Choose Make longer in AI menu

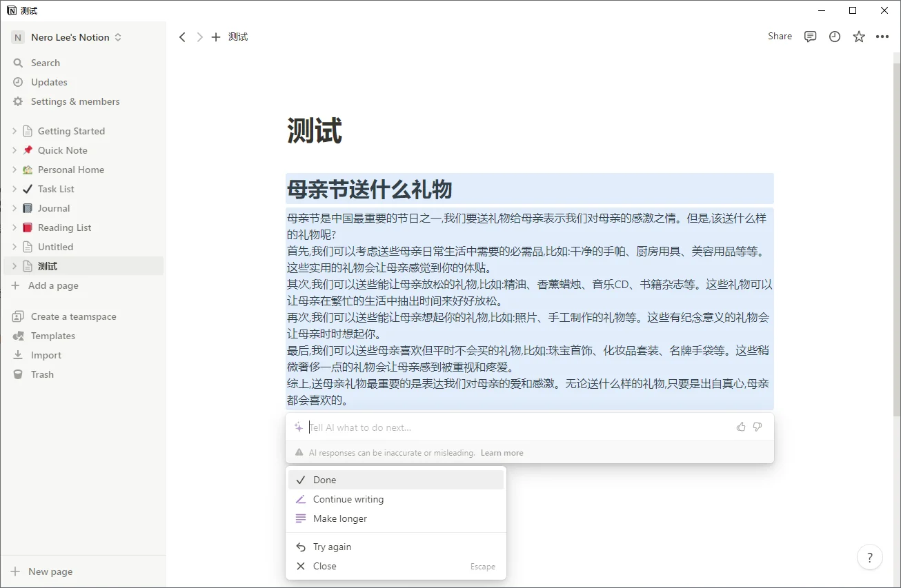coord(396,518)
